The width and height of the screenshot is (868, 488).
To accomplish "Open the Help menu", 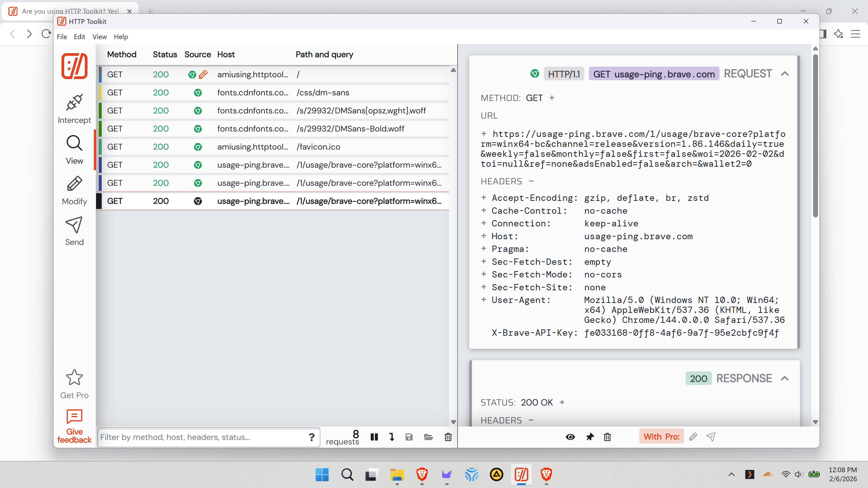I will pos(121,37).
